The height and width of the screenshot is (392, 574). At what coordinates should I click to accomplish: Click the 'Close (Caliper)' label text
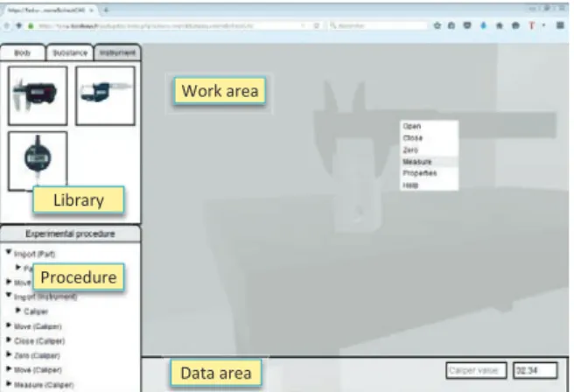[x=39, y=341]
